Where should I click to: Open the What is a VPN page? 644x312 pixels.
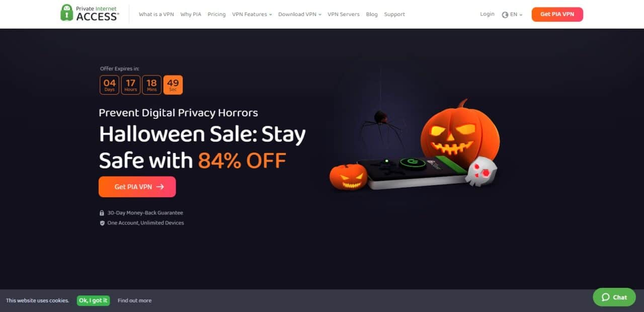coord(156,14)
